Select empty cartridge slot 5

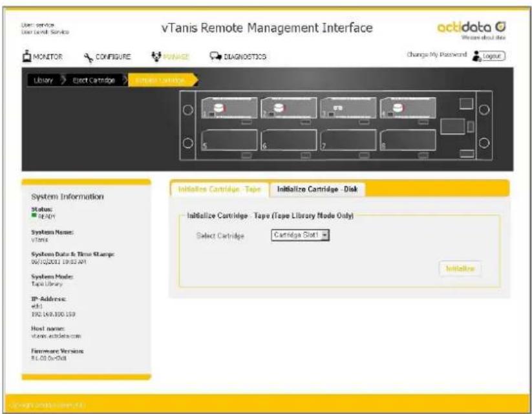click(x=229, y=140)
